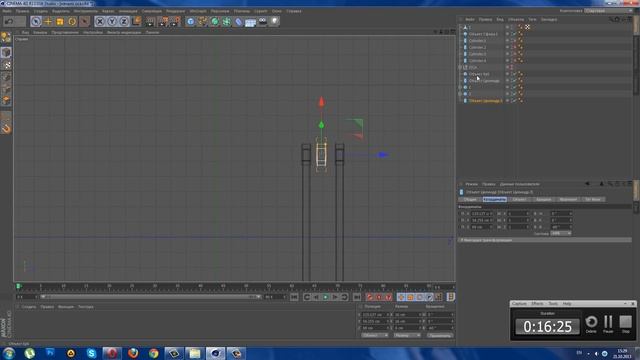Add a Camera object
This screenshot has width=640, height=360.
[x=263, y=21]
